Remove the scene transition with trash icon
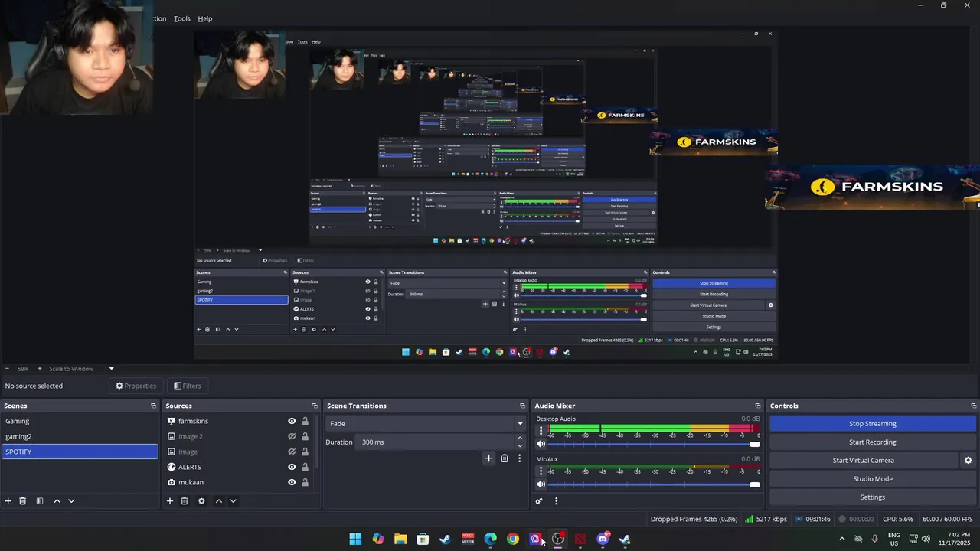980x551 pixels. 505,458
